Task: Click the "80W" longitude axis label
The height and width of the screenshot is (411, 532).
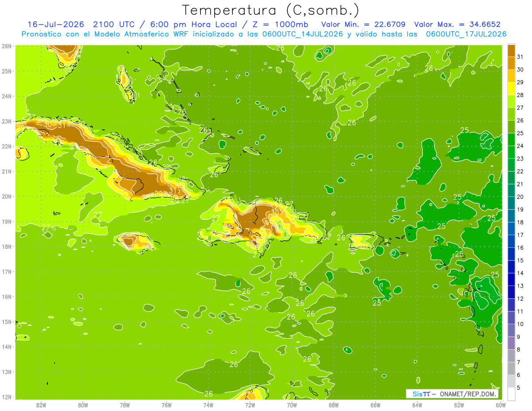Action: point(82,405)
